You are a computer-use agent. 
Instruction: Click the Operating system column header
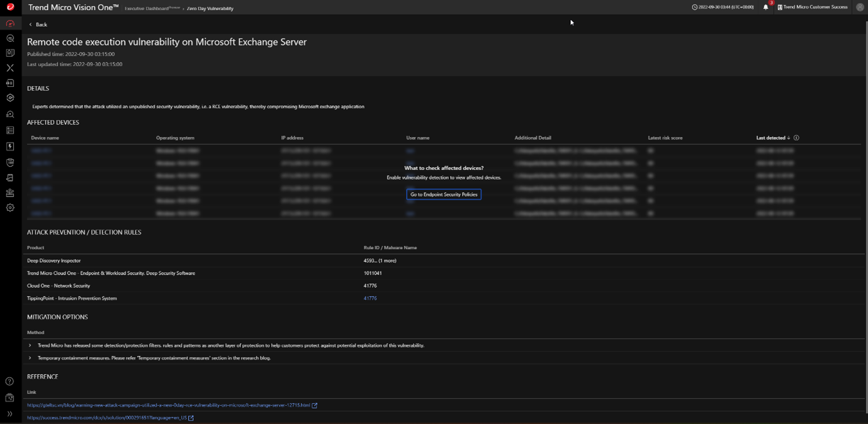pyautogui.click(x=175, y=138)
